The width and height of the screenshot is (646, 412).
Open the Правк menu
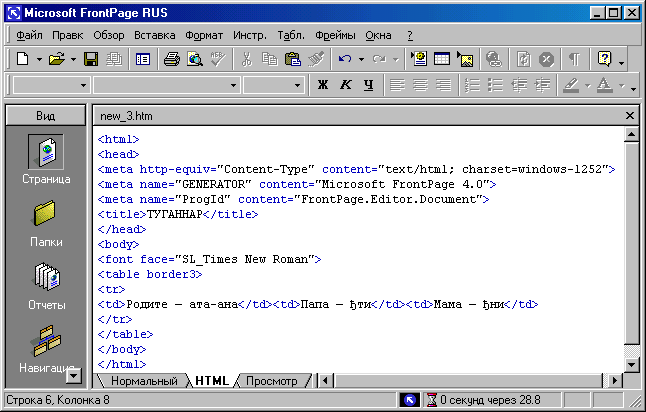[x=68, y=36]
